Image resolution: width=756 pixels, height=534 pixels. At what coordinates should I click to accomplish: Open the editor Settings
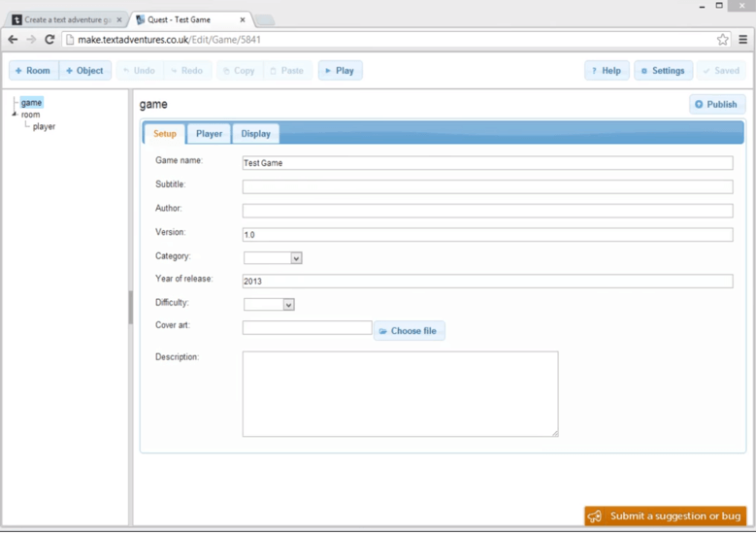[663, 71]
